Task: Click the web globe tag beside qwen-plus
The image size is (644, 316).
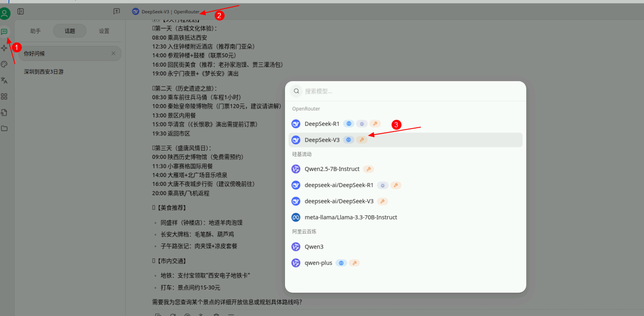Action: 341,263
